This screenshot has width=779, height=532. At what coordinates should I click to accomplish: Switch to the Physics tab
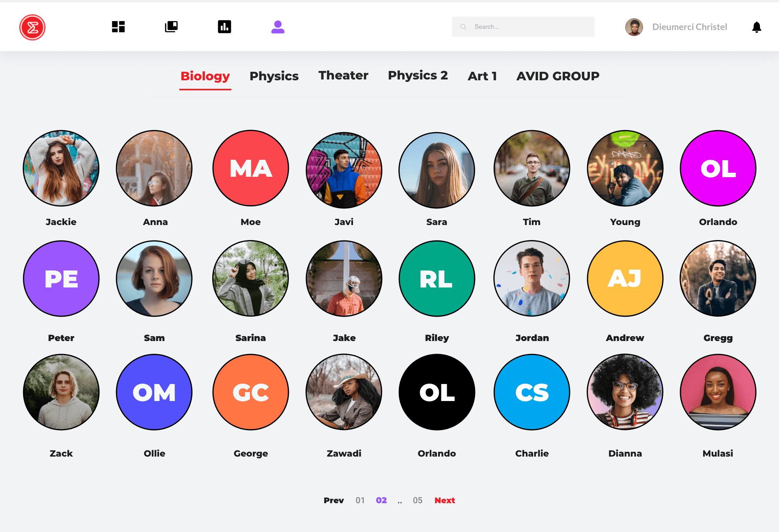pos(274,76)
